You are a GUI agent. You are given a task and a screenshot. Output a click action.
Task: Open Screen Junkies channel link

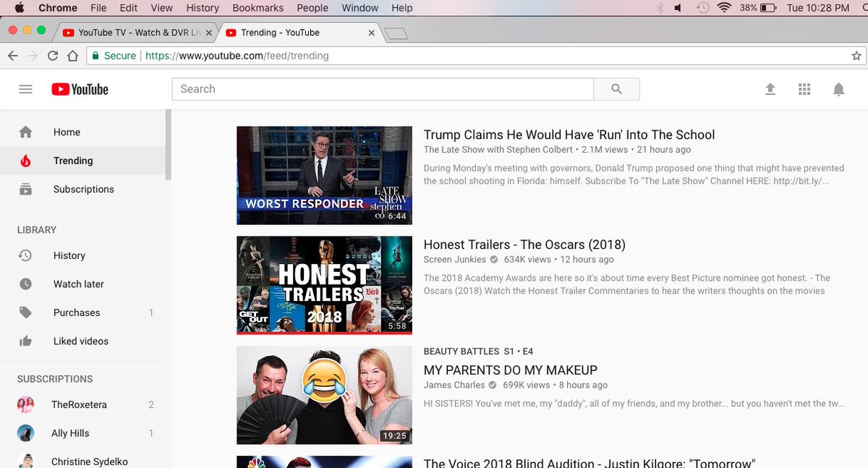454,260
